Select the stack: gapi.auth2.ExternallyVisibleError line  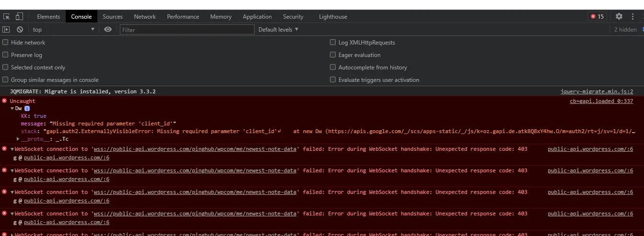328,131
